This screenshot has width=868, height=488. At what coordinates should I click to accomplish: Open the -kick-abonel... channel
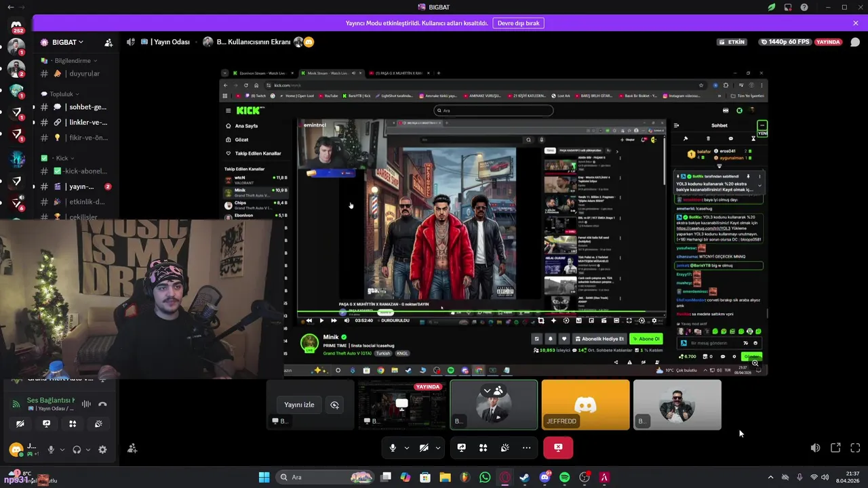pos(75,171)
